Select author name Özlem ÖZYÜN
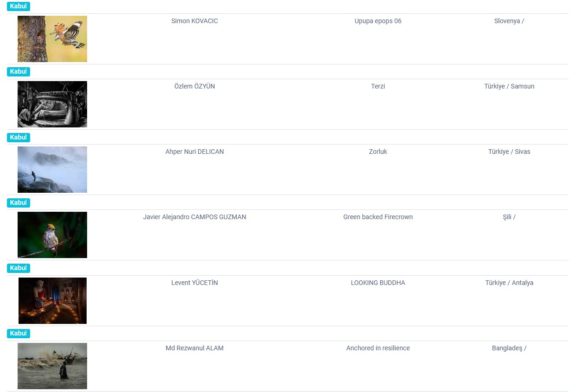The image size is (580, 392). click(195, 86)
